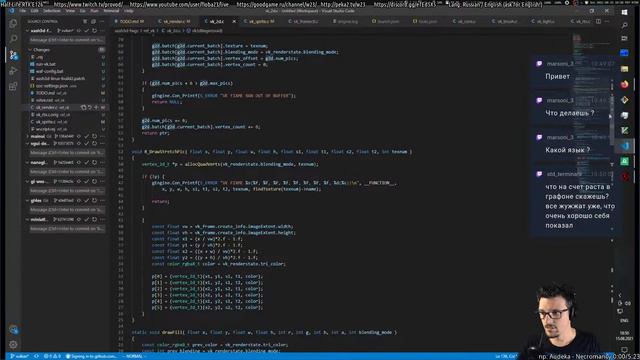Click the line and column status indicator
Viewport: 640px width, 360px height.
click(x=506, y=356)
